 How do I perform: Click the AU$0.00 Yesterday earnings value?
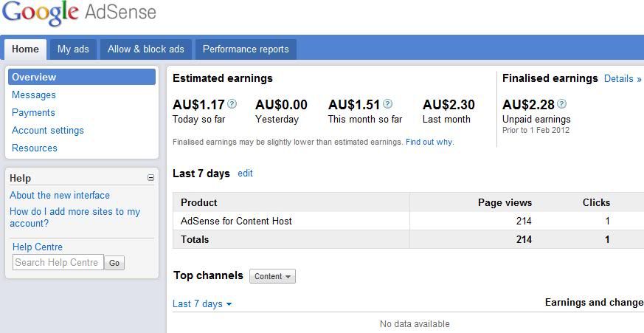(x=281, y=104)
